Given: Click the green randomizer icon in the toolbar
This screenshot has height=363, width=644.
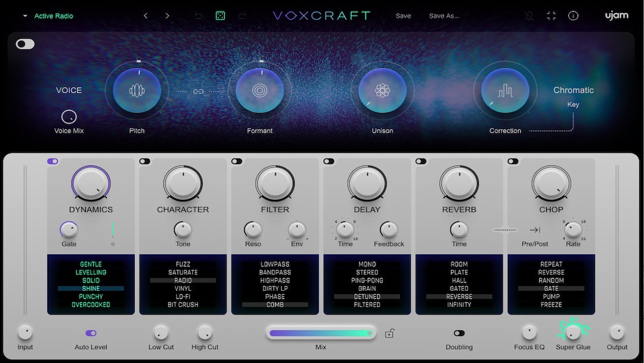Looking at the screenshot, I should (220, 16).
